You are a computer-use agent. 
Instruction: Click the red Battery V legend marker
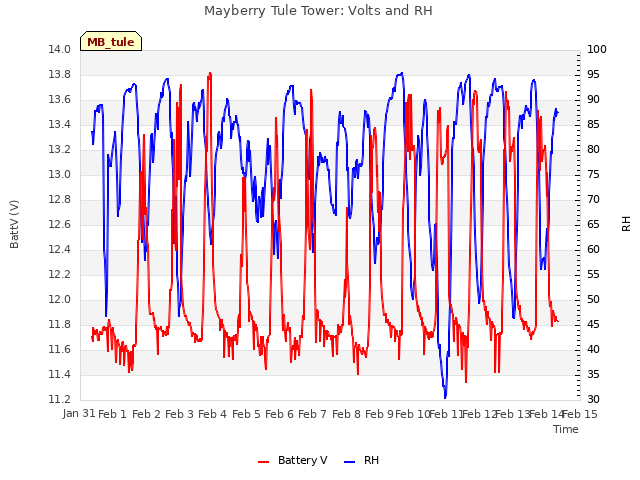[x=264, y=462]
